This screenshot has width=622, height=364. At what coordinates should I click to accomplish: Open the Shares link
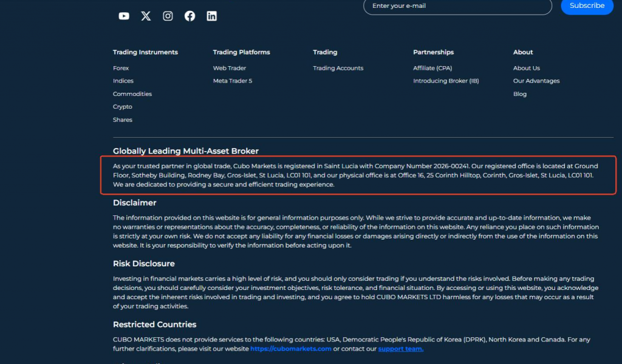click(x=122, y=120)
